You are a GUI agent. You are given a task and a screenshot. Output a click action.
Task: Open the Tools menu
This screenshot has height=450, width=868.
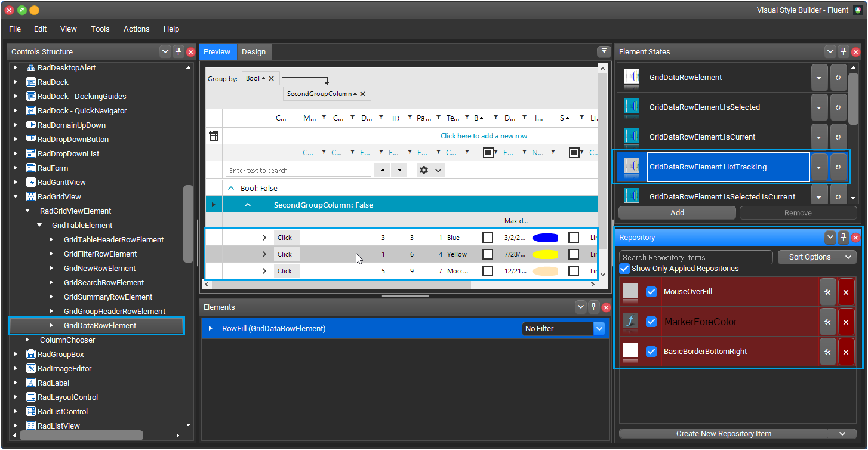100,29
